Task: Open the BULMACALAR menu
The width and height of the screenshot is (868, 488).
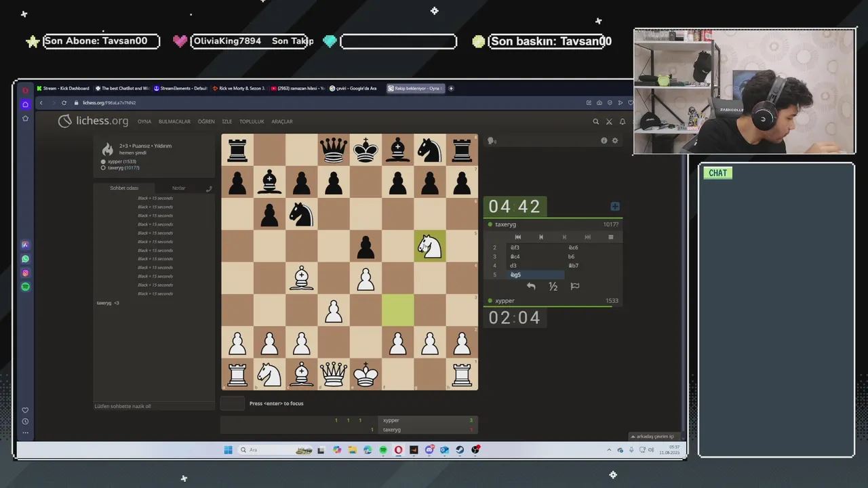Action: click(174, 121)
